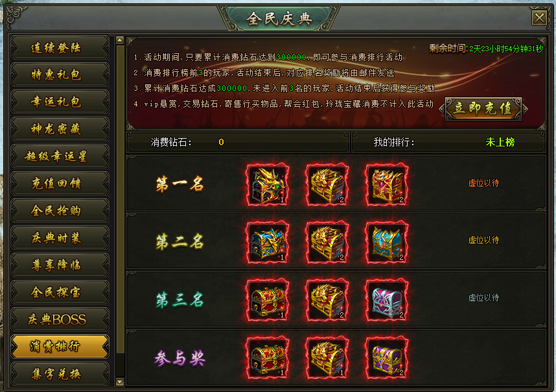This screenshot has width=556, height=392.
Task: Close the 全民庆典 window
Action: 539,17
